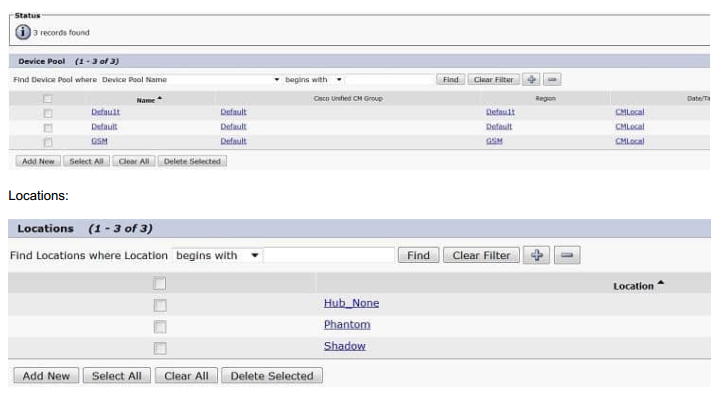This screenshot has height=399, width=728.
Task: Click Delete Selected under the Locations table
Action: tap(272, 375)
